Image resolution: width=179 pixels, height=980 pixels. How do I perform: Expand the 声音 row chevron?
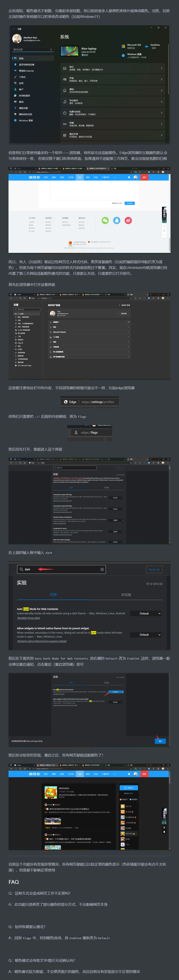tap(162, 79)
